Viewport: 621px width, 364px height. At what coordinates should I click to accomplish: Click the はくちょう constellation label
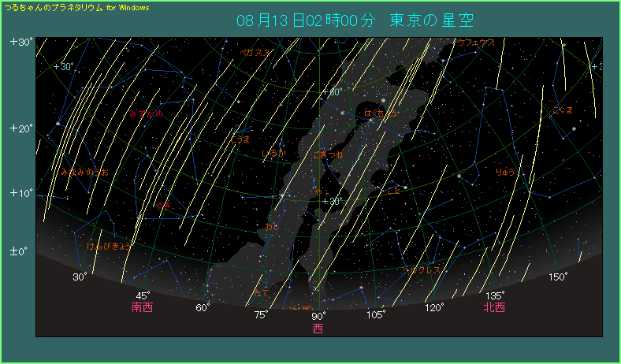click(381, 113)
